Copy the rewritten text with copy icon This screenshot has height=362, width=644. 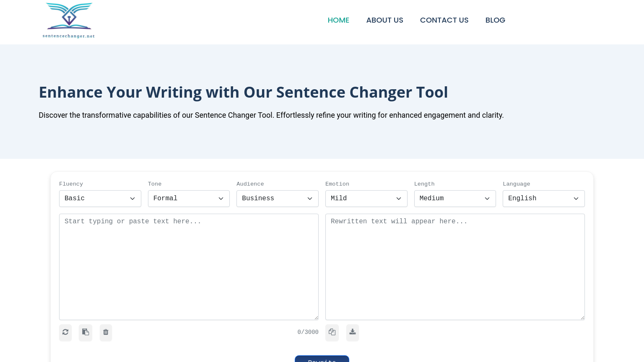(332, 332)
